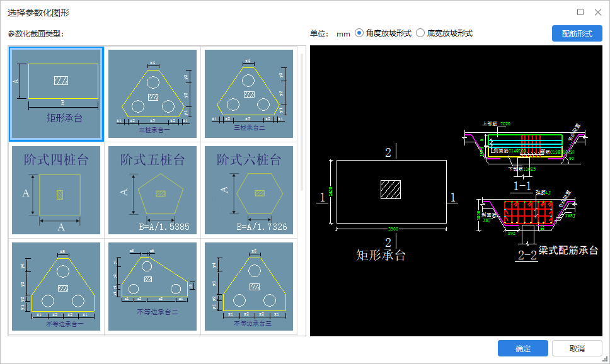
Task: Maximize the 选择参数化图形 dialog
Action: pos(580,12)
